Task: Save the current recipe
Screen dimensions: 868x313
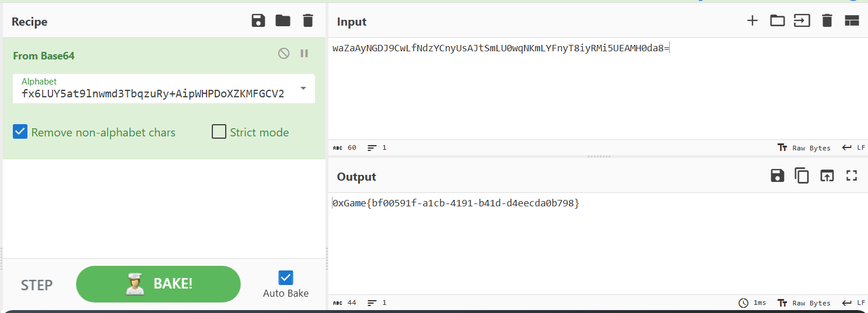Action: pos(258,21)
